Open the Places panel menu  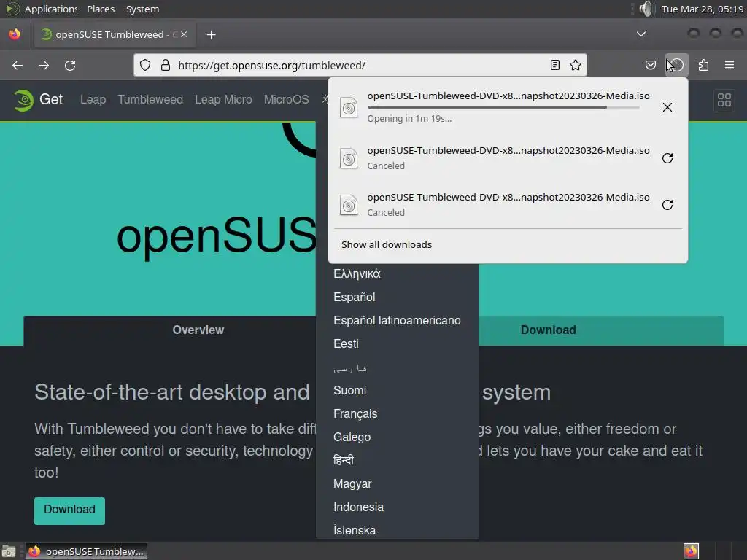(101, 9)
